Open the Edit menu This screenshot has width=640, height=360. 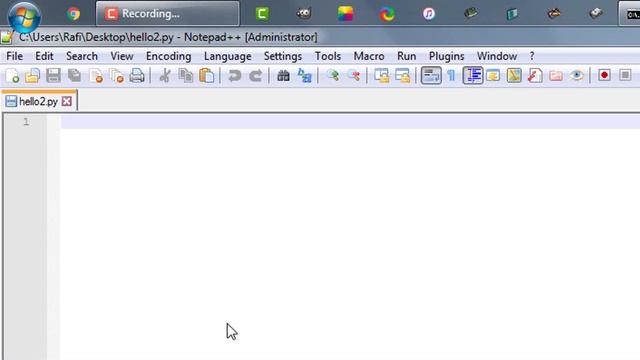click(x=44, y=56)
